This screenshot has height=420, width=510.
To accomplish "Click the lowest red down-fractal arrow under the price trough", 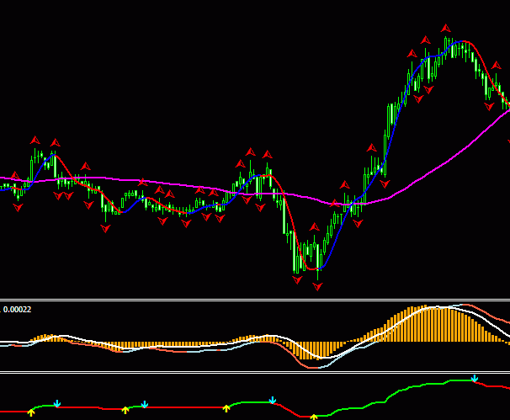I will pyautogui.click(x=317, y=287).
